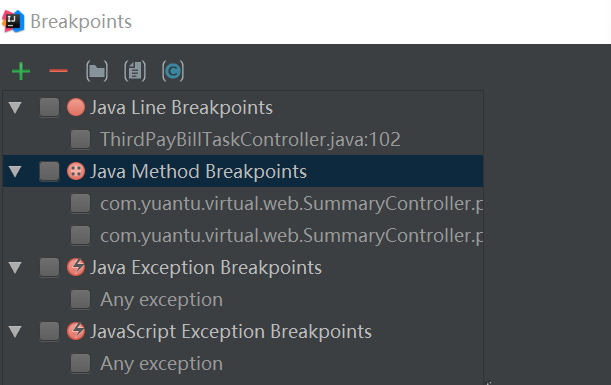Click the red minus Remove Breakpoint icon
This screenshot has width=611, height=385.
pos(58,71)
